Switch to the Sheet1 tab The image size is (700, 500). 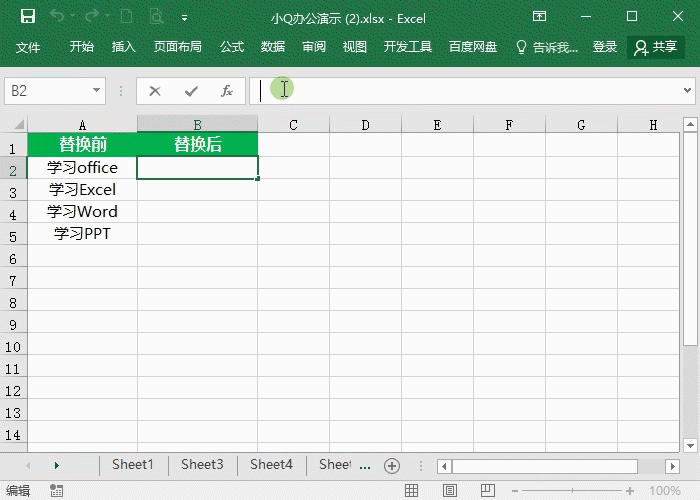click(x=133, y=465)
